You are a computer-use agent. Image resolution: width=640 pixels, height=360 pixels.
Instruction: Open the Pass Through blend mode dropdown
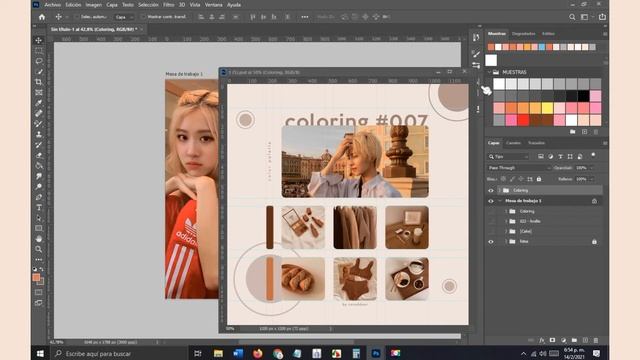(519, 168)
